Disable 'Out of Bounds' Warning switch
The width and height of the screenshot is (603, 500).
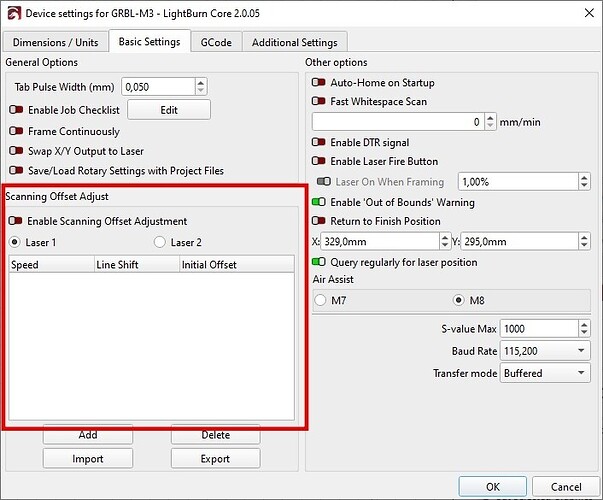[319, 202]
